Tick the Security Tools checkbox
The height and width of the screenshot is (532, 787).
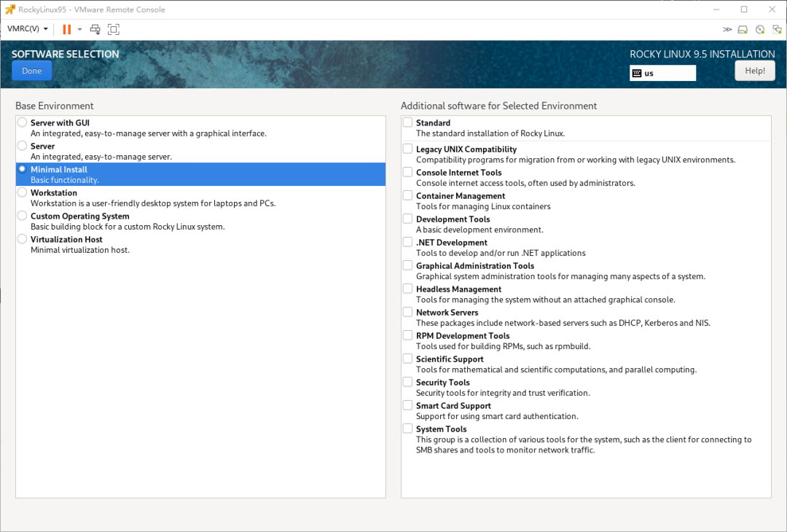coord(407,383)
